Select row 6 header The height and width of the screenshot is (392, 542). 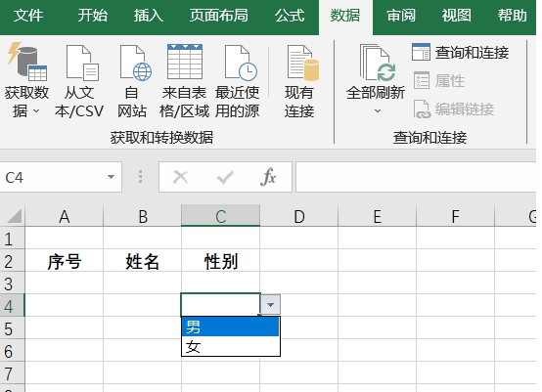point(12,351)
